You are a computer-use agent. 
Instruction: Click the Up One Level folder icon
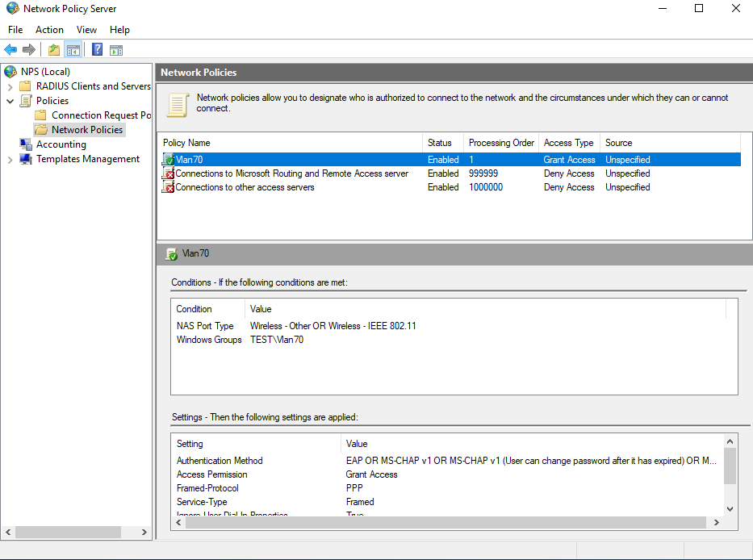pos(54,50)
